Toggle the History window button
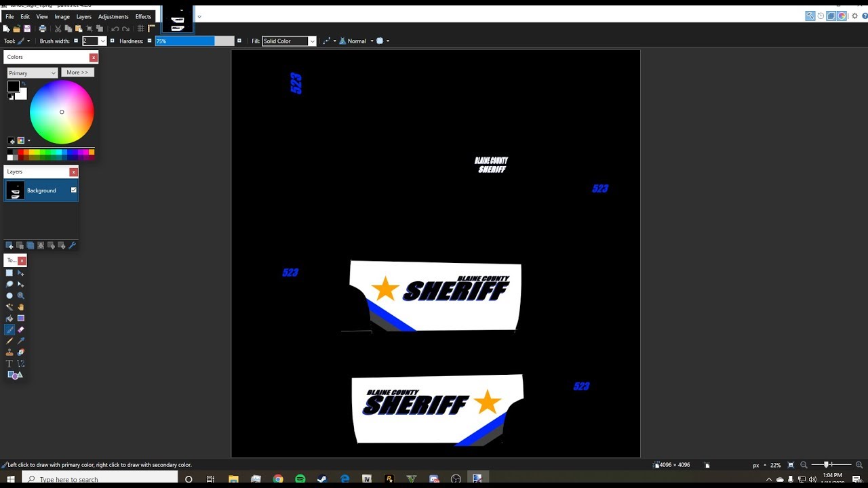Screen dimensions: 868x488 coord(821,16)
